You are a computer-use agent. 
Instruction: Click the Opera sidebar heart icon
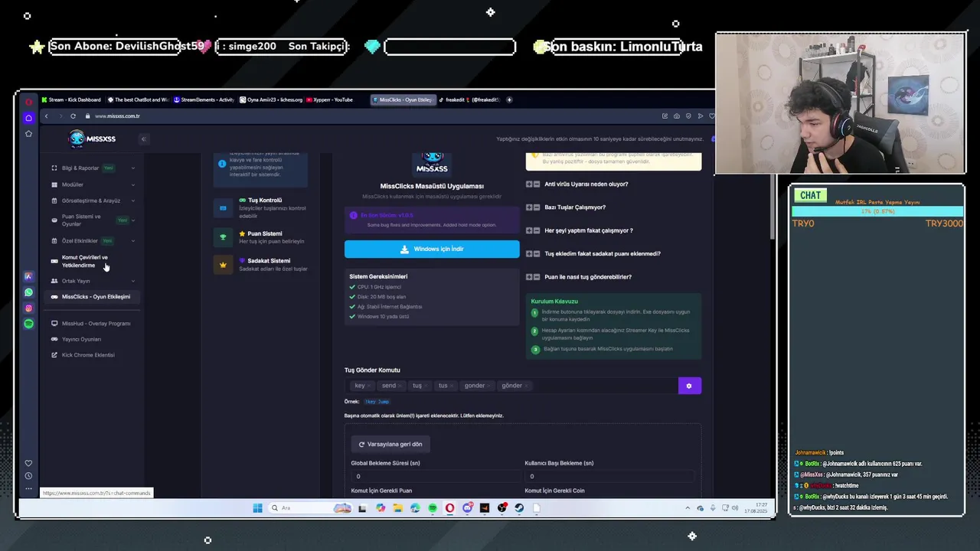28,463
